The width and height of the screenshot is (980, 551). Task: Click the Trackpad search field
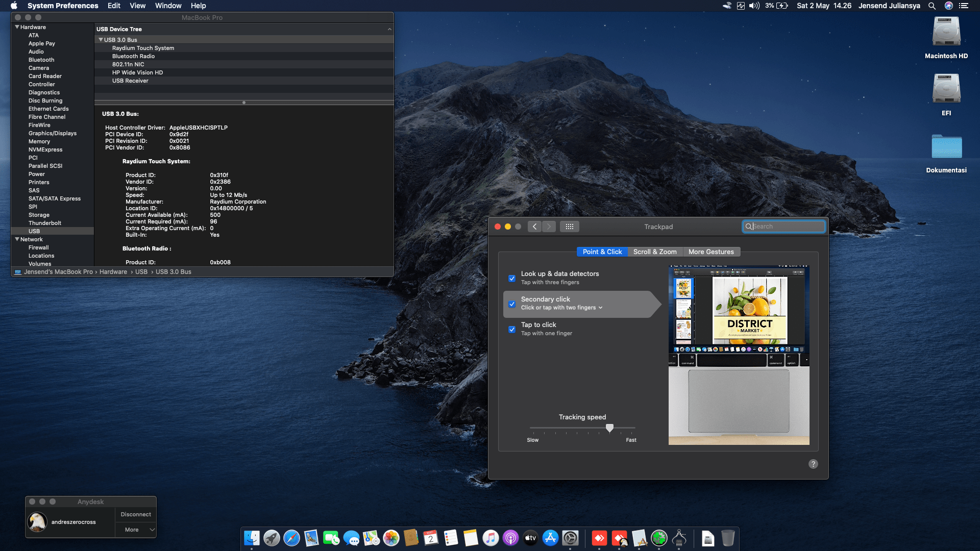pos(783,227)
